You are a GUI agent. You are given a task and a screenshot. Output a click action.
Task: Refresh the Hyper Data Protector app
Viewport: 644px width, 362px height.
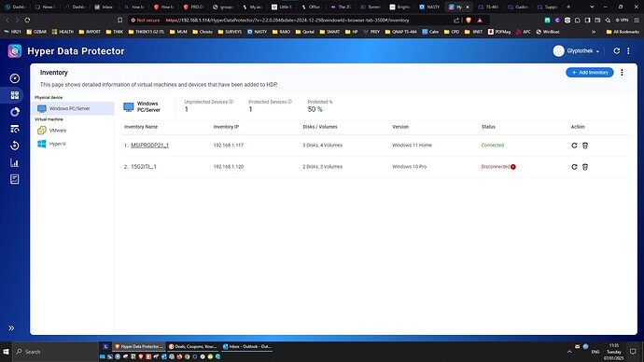(x=617, y=51)
